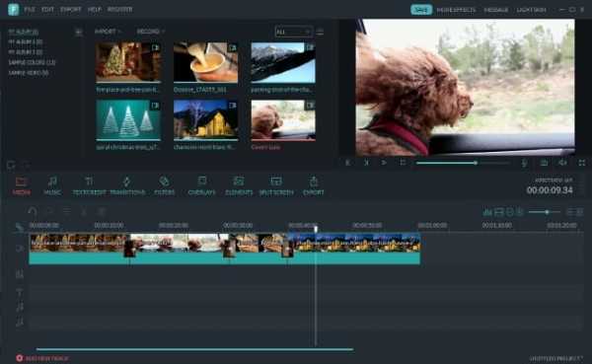Viewport: 592px width, 364px height.
Task: Click the timeline playhead marker
Action: (316, 229)
